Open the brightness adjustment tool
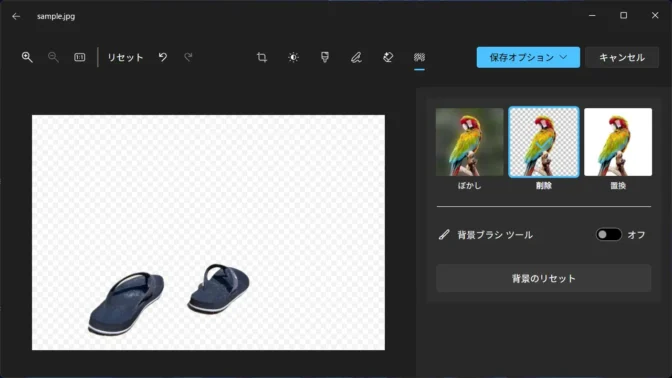 point(293,57)
